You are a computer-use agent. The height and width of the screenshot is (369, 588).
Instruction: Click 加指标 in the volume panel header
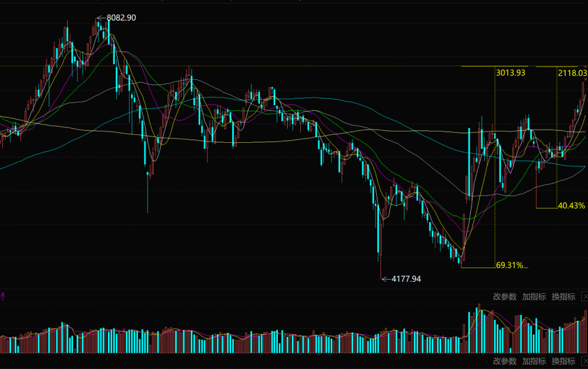pyautogui.click(x=534, y=297)
